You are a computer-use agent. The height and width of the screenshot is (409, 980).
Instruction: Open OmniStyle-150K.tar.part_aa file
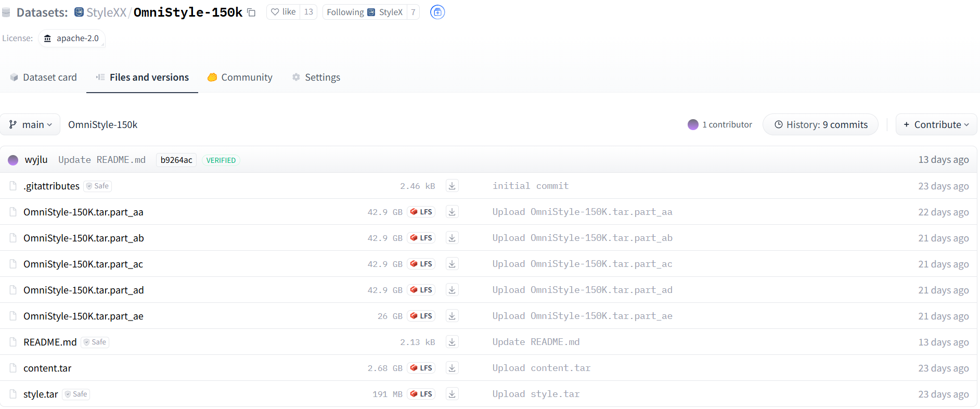(83, 212)
